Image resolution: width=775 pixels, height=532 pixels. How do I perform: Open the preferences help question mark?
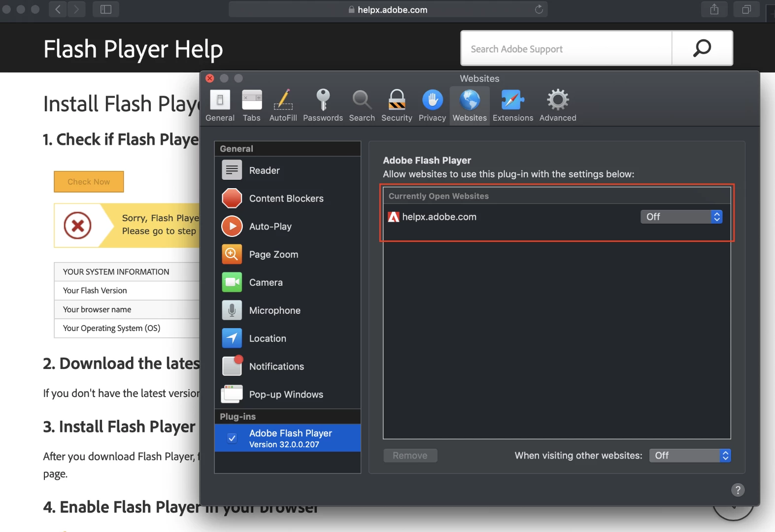click(x=738, y=490)
